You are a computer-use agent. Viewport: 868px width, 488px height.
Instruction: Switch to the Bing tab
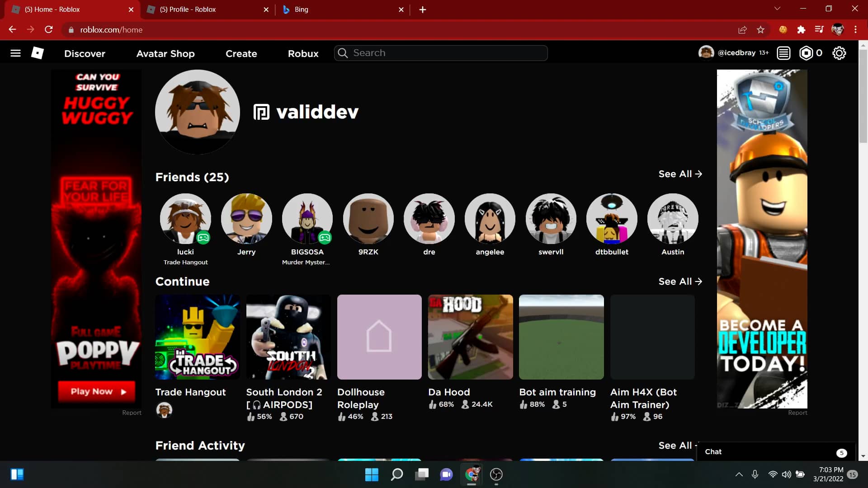[342, 9]
